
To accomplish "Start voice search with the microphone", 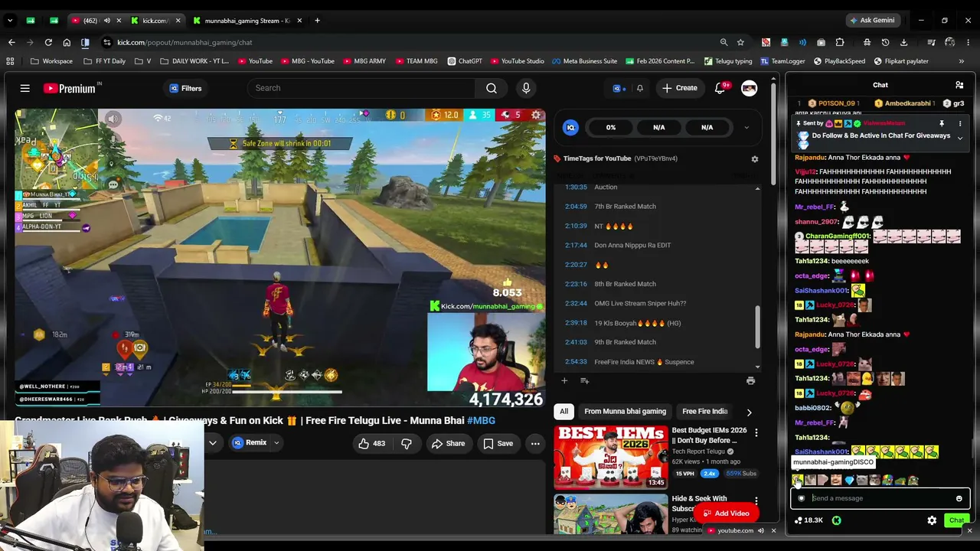I will tap(526, 88).
